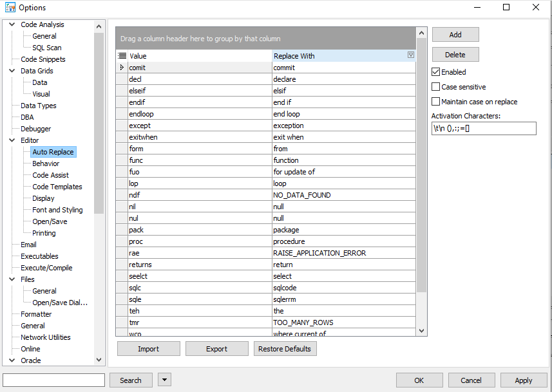The width and height of the screenshot is (552, 392).
Task: Open the Debugger options
Action: click(x=36, y=129)
